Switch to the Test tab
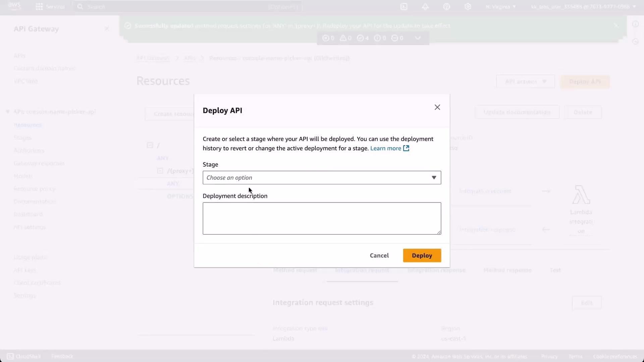Viewport: 644px width, 362px height. pyautogui.click(x=555, y=270)
